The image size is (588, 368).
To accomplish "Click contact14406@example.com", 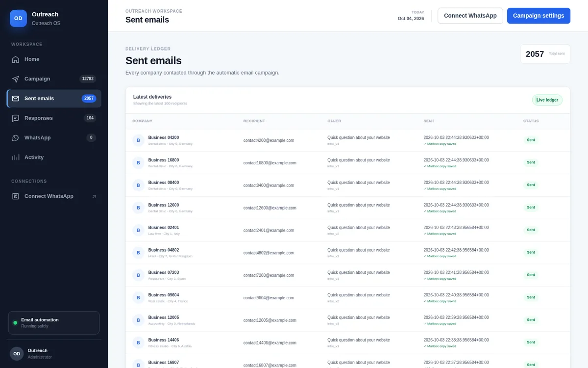I will pos(270,343).
